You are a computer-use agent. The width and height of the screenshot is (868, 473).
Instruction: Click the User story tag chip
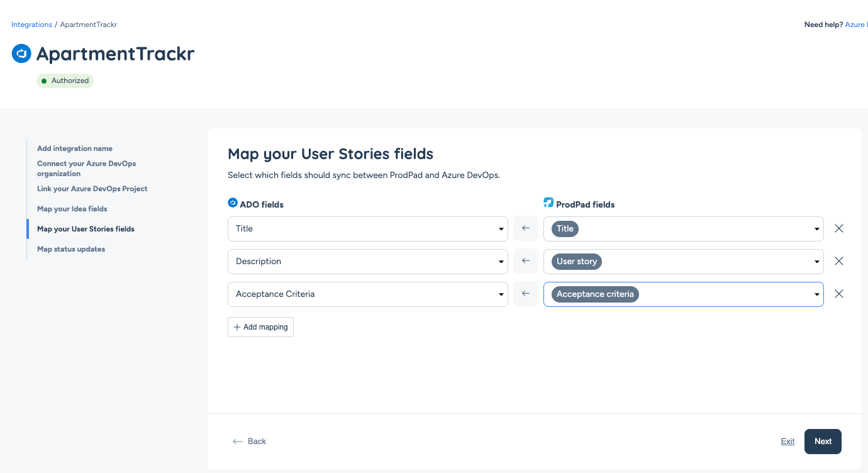pos(577,262)
